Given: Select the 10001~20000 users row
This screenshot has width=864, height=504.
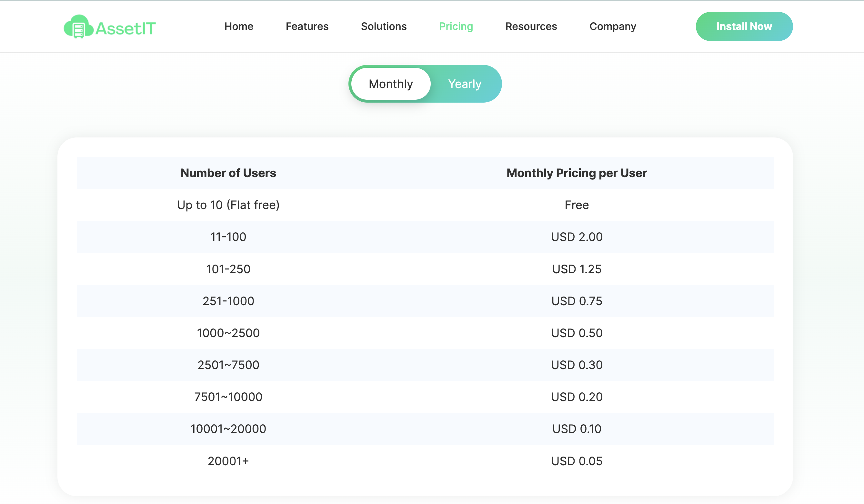Looking at the screenshot, I should (x=228, y=429).
